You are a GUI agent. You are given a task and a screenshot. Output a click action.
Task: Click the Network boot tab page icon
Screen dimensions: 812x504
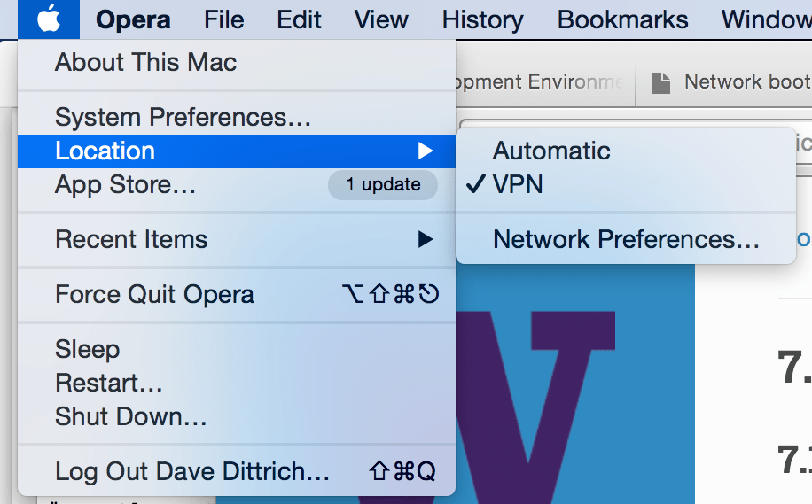point(660,83)
